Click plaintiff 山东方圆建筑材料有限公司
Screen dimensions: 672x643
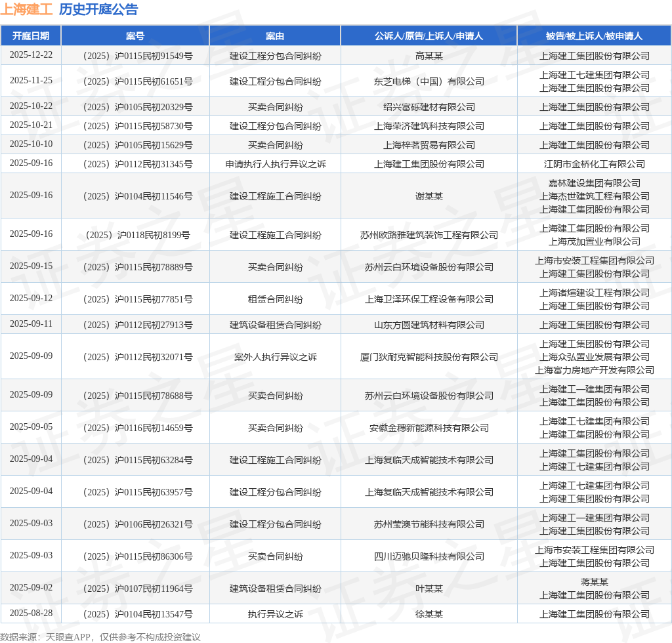[x=429, y=325]
